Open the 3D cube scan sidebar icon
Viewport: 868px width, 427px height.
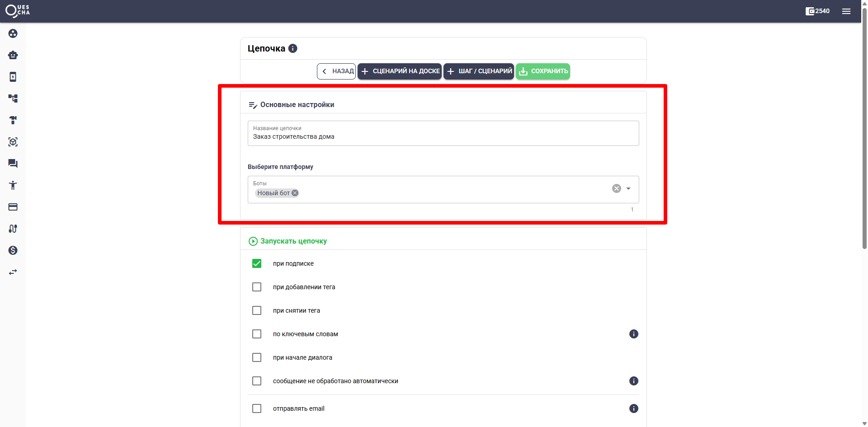coord(13,142)
